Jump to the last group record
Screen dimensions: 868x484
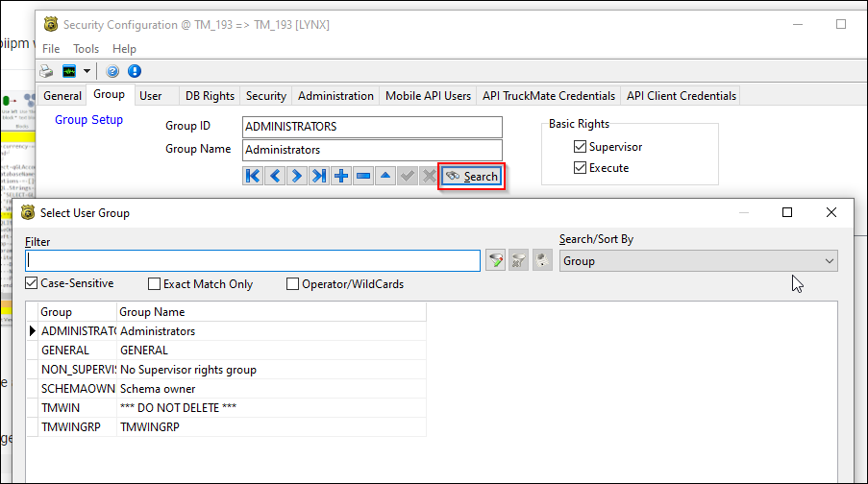pos(319,177)
